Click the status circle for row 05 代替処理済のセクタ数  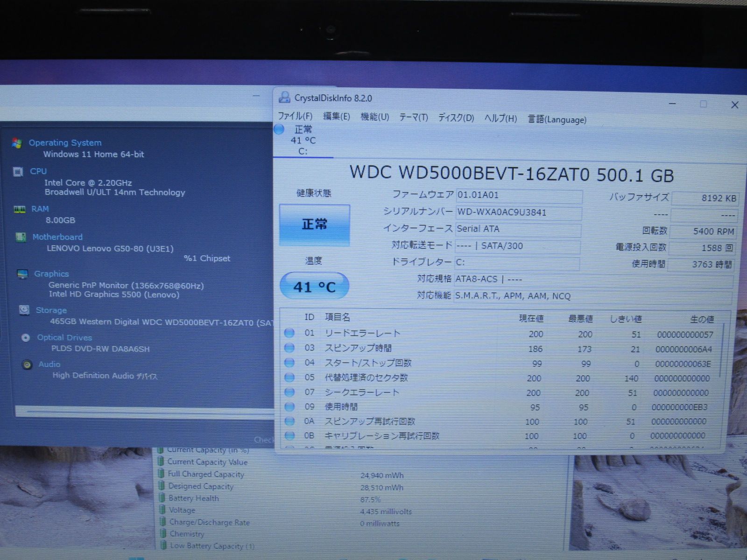[x=289, y=377]
